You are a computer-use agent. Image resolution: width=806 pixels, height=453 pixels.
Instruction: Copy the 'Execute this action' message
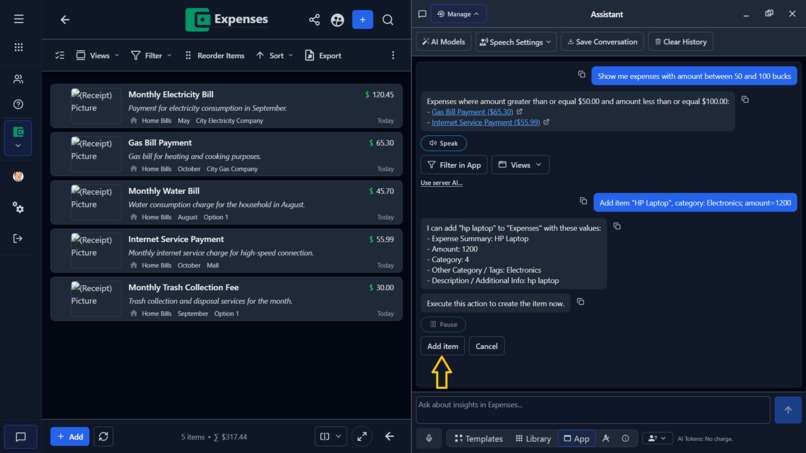click(580, 302)
